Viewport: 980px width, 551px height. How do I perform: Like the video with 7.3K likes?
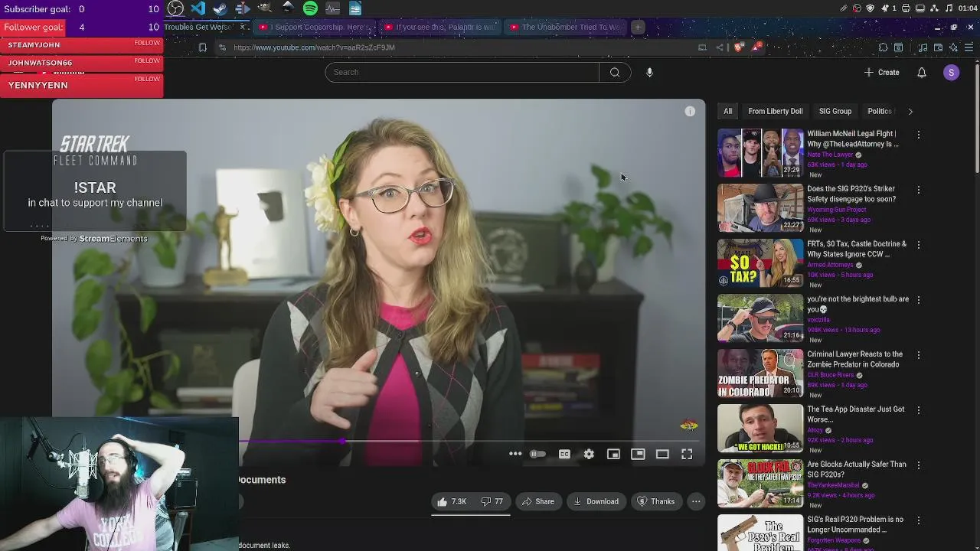point(451,501)
